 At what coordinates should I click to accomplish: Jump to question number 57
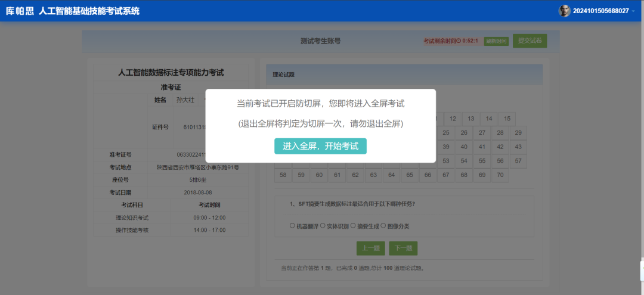(518, 162)
